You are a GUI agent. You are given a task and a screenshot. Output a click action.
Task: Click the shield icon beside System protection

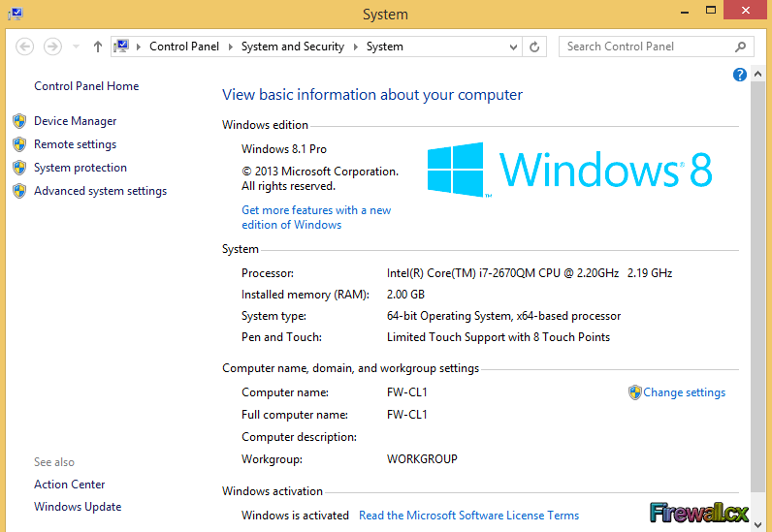[19, 168]
